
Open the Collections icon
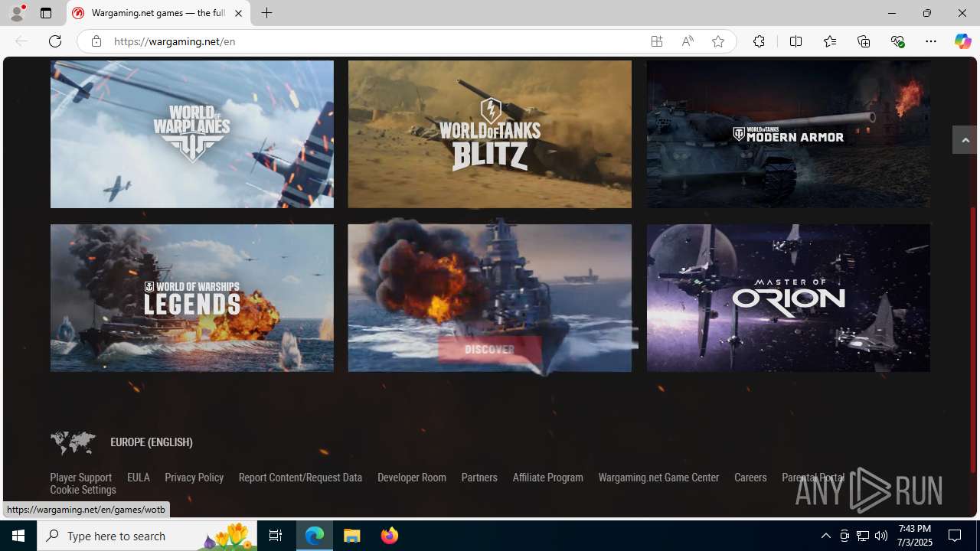click(864, 41)
